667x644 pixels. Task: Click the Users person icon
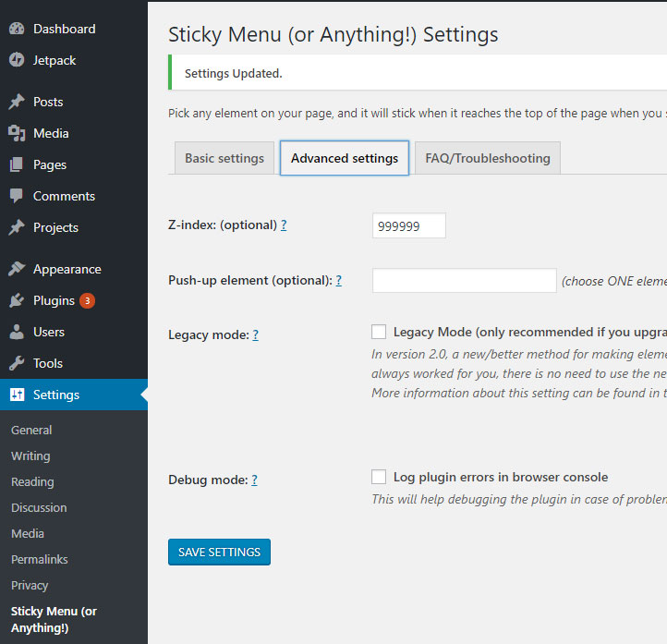point(17,332)
